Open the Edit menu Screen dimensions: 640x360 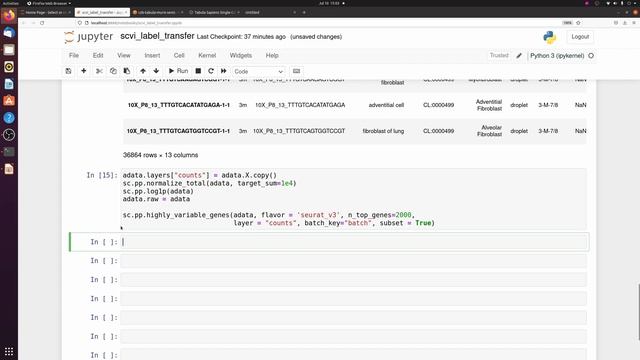(98, 56)
